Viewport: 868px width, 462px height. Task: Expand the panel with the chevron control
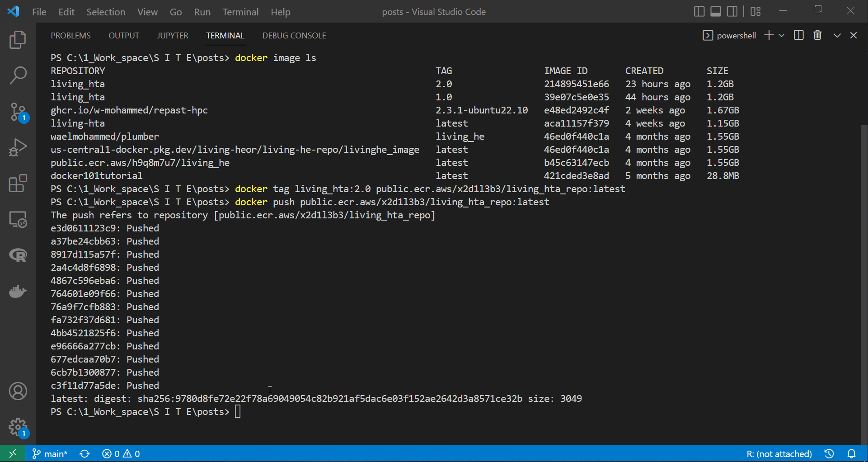pyautogui.click(x=837, y=35)
